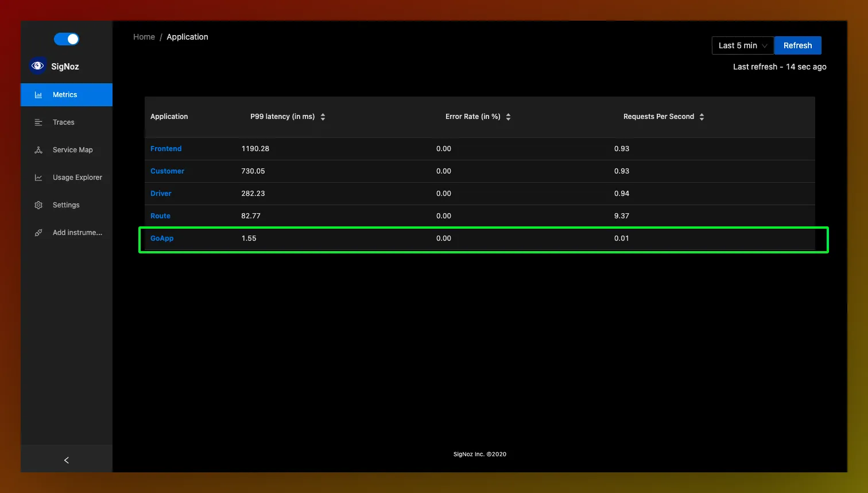868x493 pixels.
Task: Open the GoApp application link
Action: [162, 238]
